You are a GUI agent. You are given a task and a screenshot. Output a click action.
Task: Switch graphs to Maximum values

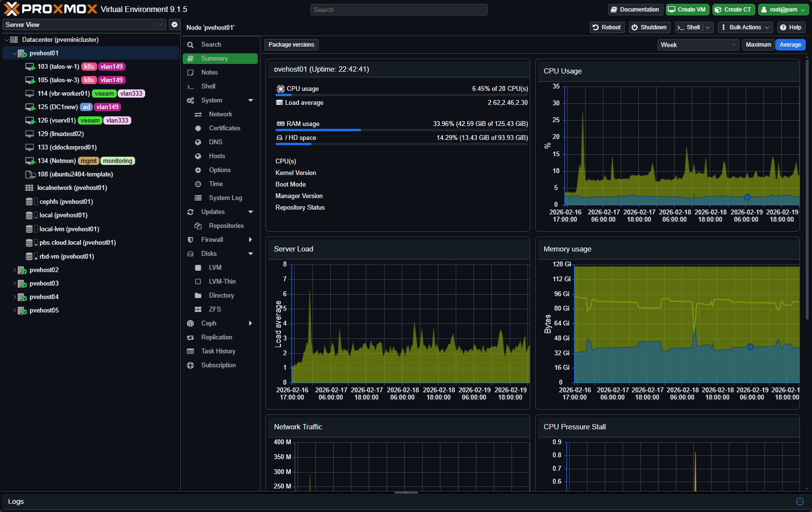click(x=758, y=45)
